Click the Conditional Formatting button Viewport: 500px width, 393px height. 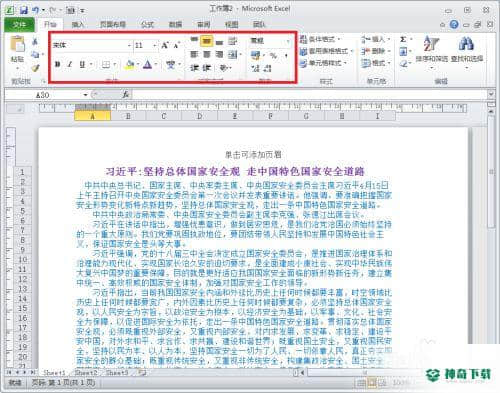pyautogui.click(x=320, y=39)
